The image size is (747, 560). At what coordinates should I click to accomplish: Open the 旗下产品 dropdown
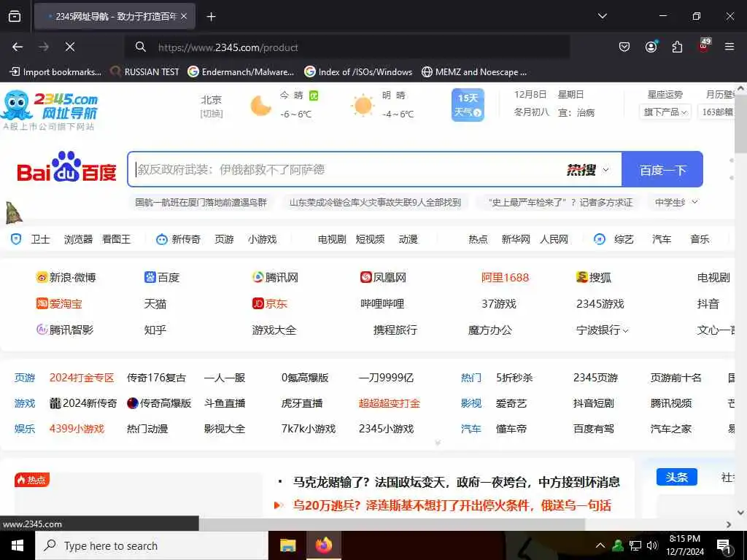click(x=665, y=112)
